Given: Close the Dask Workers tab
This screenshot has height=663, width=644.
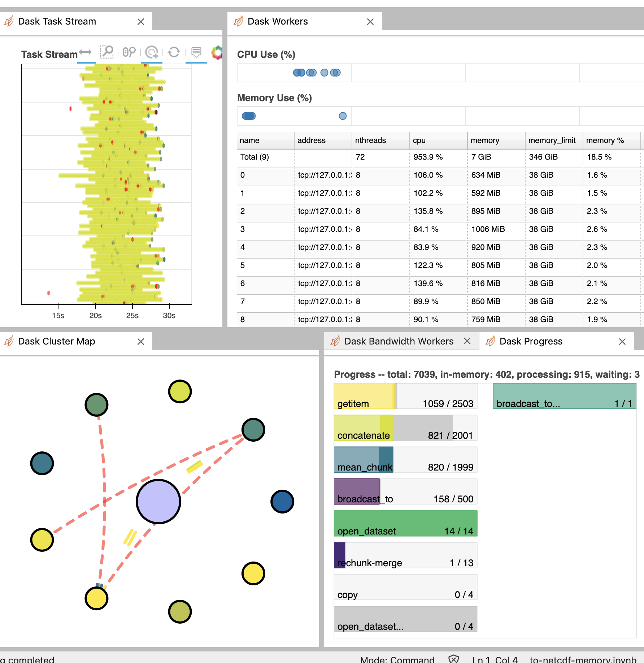Looking at the screenshot, I should (x=370, y=22).
